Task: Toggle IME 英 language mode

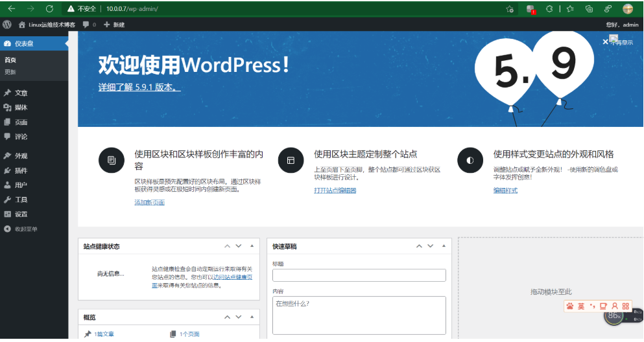Action: [580, 306]
